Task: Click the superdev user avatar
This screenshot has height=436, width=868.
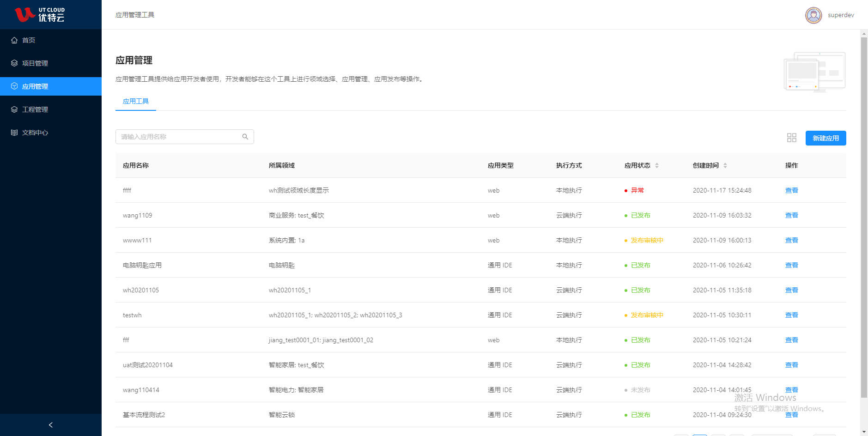Action: coord(813,15)
